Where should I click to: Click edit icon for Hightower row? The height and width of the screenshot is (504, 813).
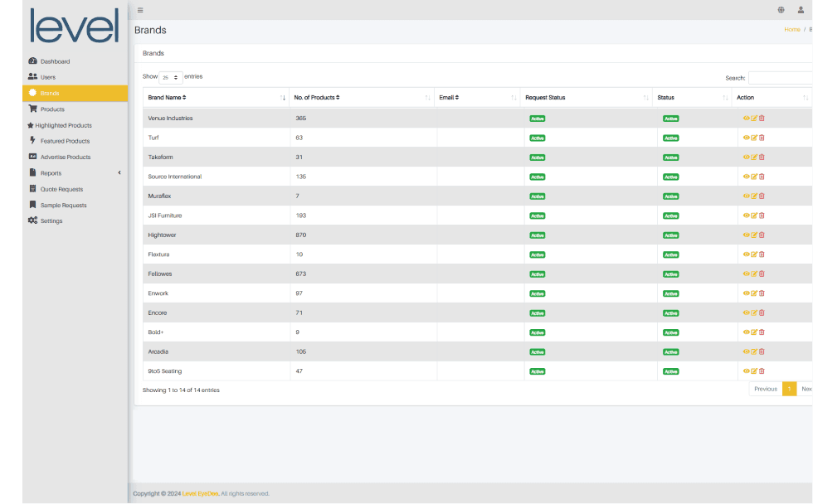[x=754, y=235]
